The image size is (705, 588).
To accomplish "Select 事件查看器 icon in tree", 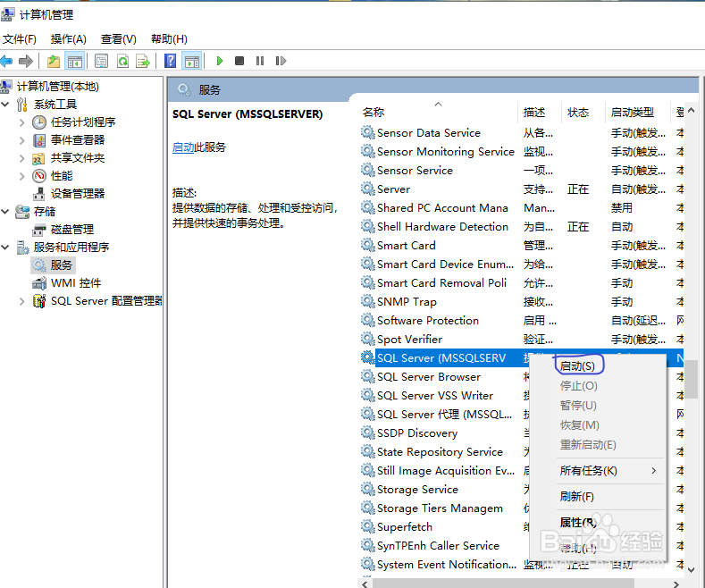I will [x=39, y=140].
